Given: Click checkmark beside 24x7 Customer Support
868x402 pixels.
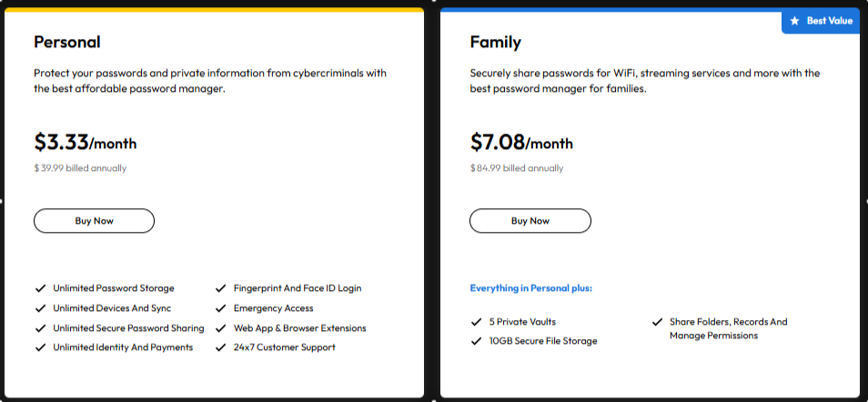Looking at the screenshot, I should pyautogui.click(x=221, y=347).
